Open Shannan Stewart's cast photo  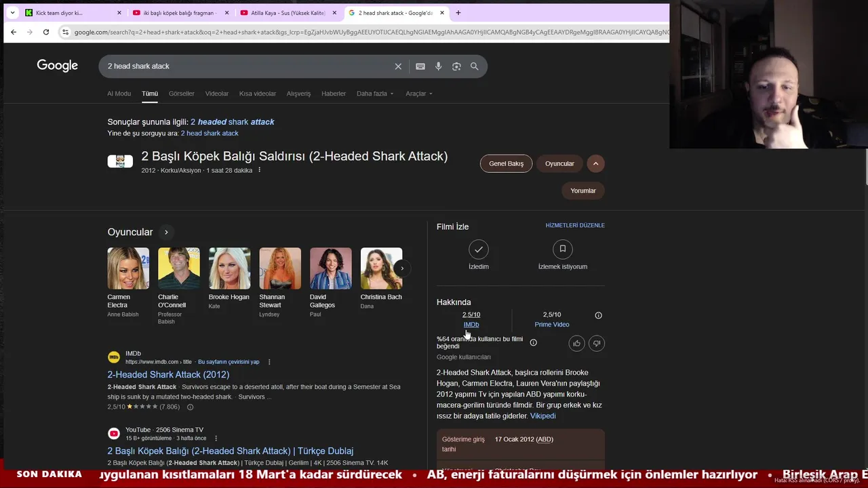[x=280, y=268]
